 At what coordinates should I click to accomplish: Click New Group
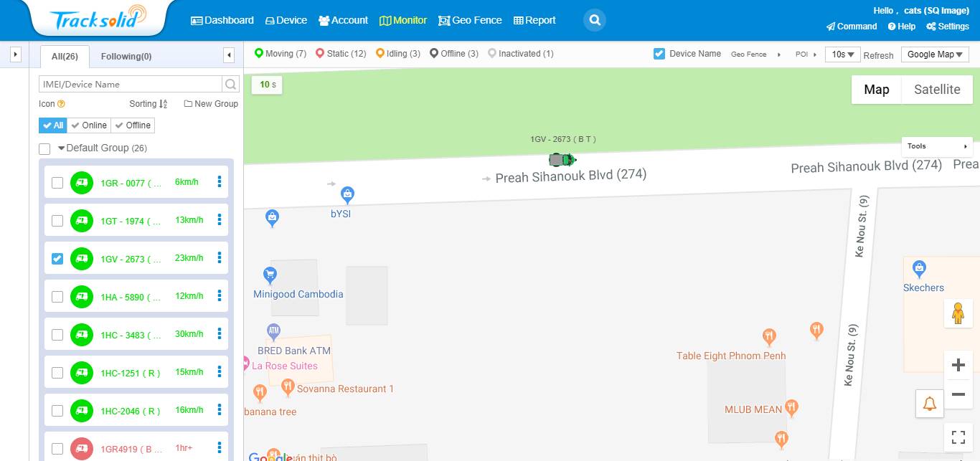click(x=211, y=104)
